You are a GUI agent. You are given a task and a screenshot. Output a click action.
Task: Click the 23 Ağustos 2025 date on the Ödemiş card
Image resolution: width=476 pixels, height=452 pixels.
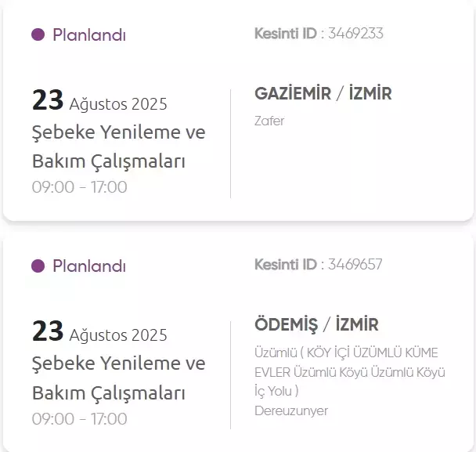(99, 334)
